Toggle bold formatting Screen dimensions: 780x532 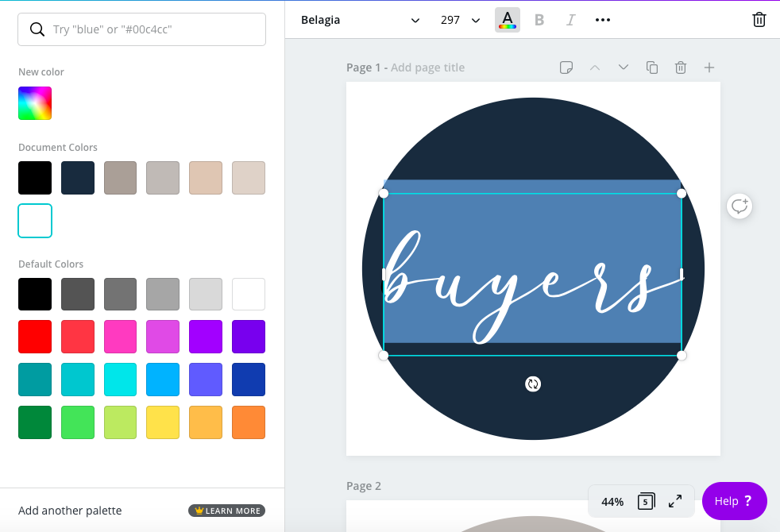click(x=539, y=20)
